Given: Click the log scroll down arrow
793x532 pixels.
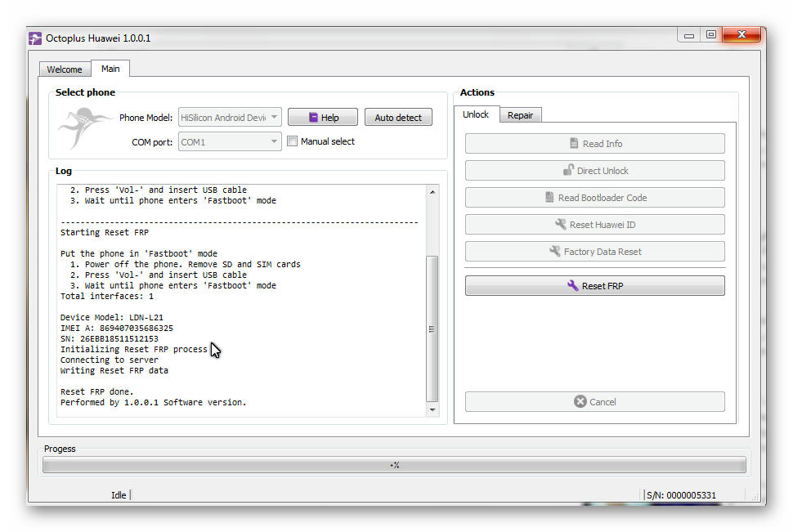Looking at the screenshot, I should [432, 409].
